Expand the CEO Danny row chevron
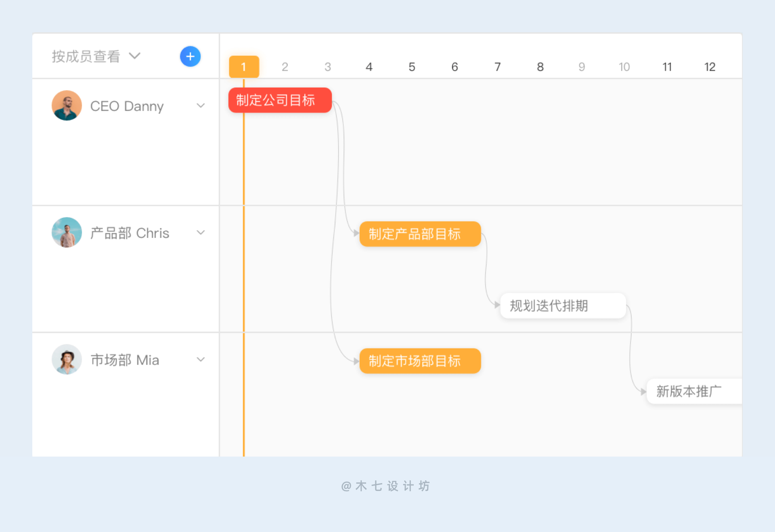 pyautogui.click(x=201, y=106)
